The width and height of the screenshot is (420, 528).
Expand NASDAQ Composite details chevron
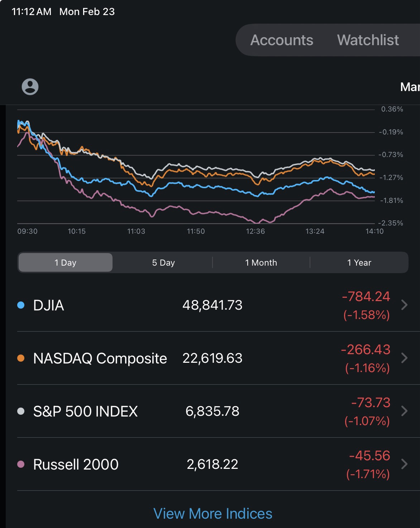coord(404,358)
